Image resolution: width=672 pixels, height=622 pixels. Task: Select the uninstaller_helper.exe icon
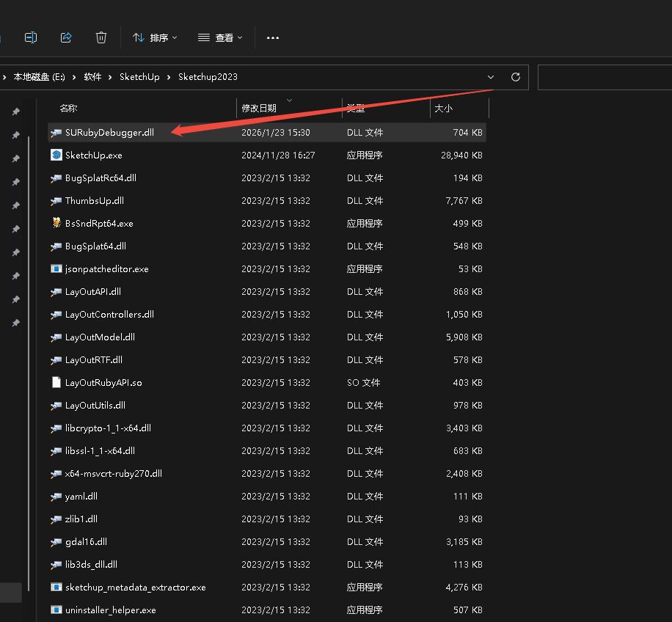tap(56, 610)
